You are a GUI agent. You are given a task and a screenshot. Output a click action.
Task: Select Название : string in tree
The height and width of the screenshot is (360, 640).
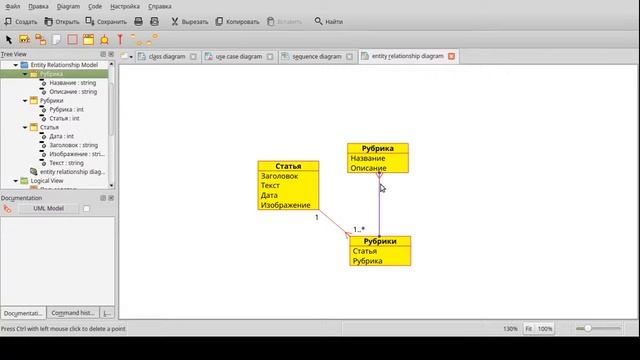point(73,83)
